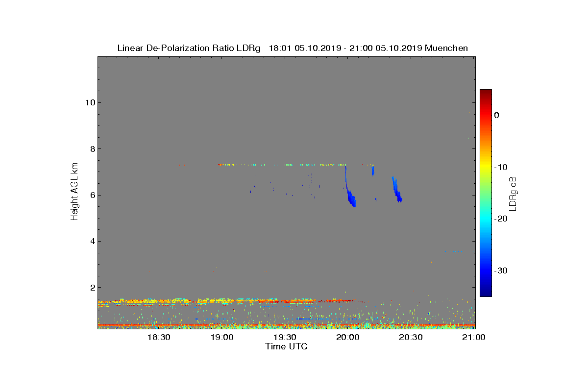
Task: Click the '20:00' time axis label
Action: [347, 337]
